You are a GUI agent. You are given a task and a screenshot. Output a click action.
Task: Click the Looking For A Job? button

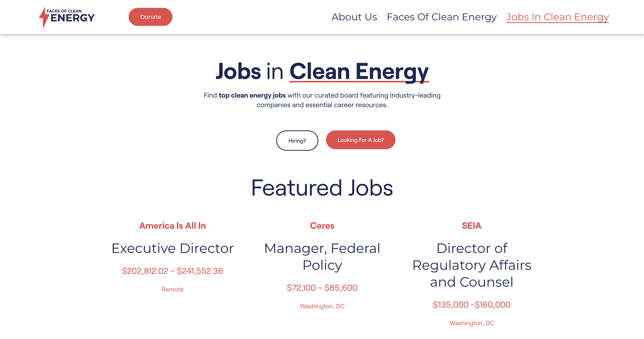tap(361, 140)
